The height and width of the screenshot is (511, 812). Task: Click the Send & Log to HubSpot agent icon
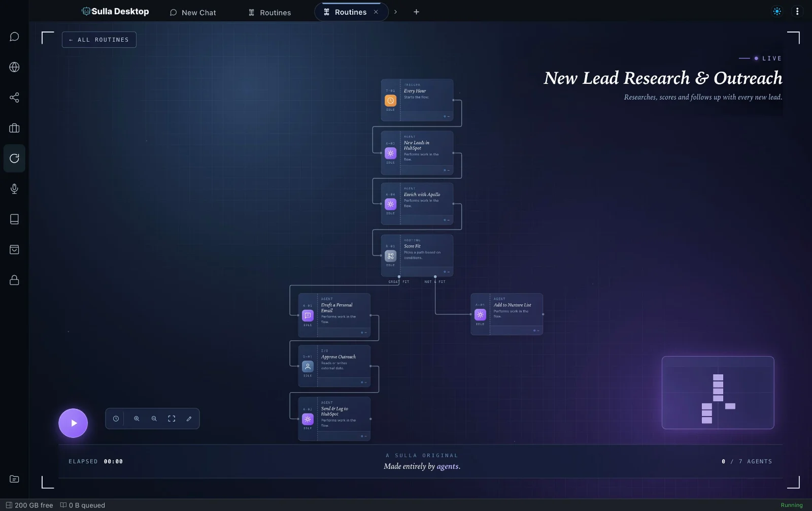pyautogui.click(x=308, y=419)
